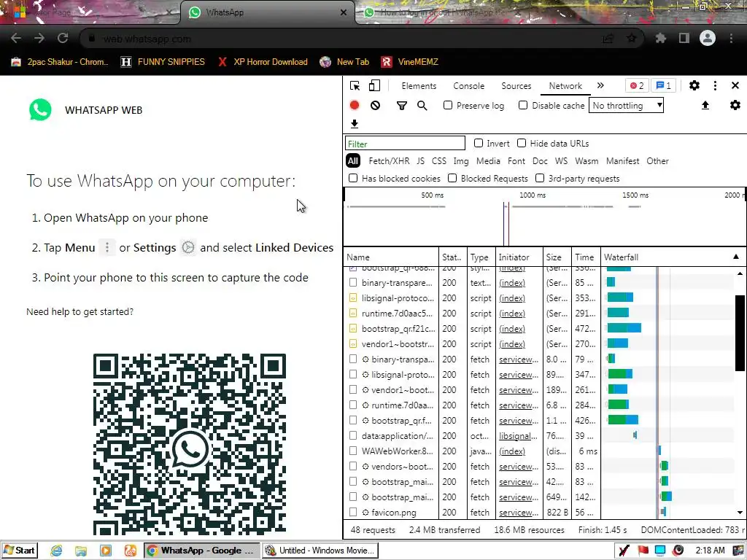Open the No throttling dropdown
This screenshot has width=747, height=560.
point(627,105)
